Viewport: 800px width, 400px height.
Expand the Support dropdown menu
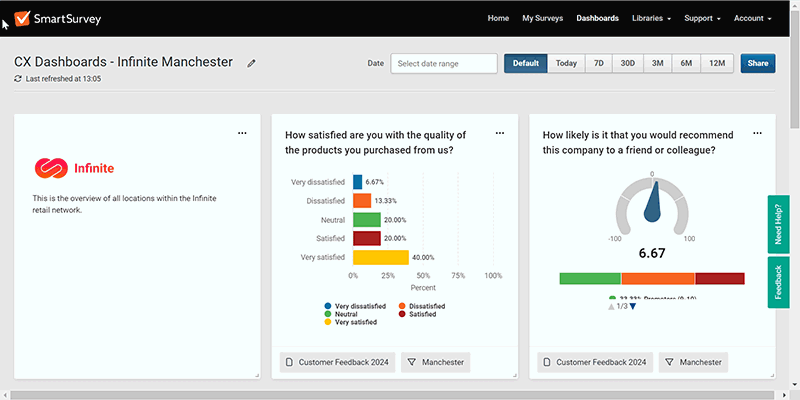[702, 18]
